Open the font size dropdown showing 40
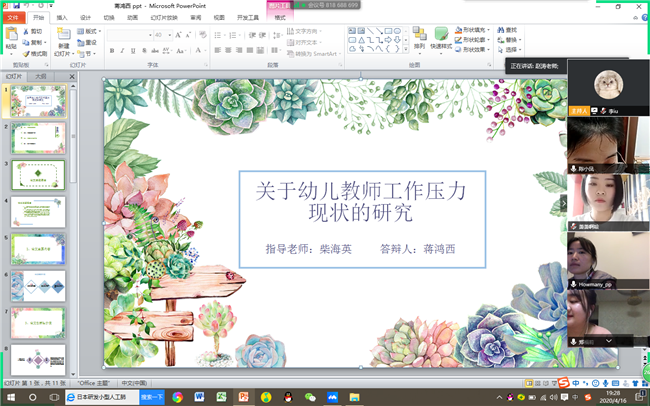Screen dimensions: 650x406 tap(162, 35)
